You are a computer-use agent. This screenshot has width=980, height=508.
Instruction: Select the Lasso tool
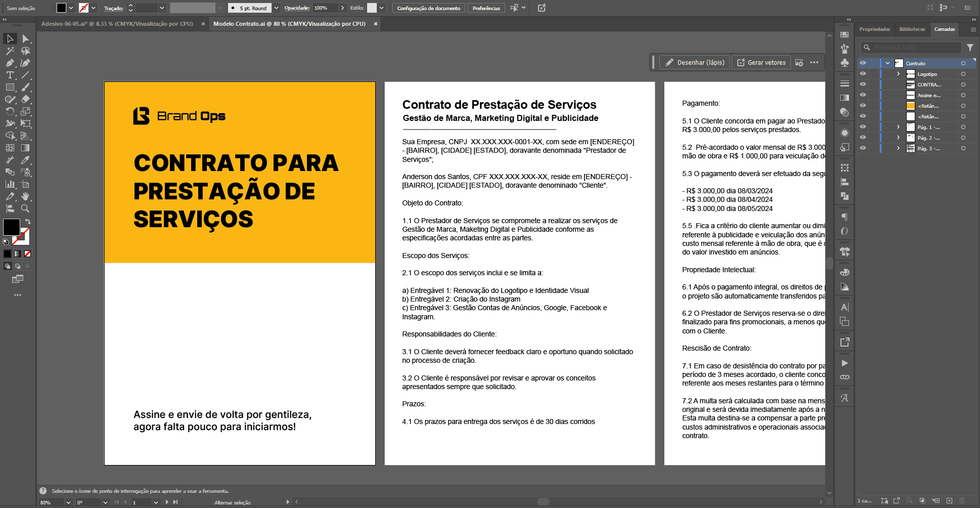[x=26, y=51]
